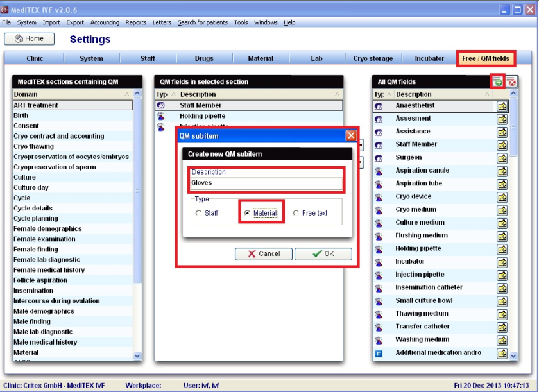539x392 pixels.
Task: Open the Help menu
Action: [x=289, y=22]
